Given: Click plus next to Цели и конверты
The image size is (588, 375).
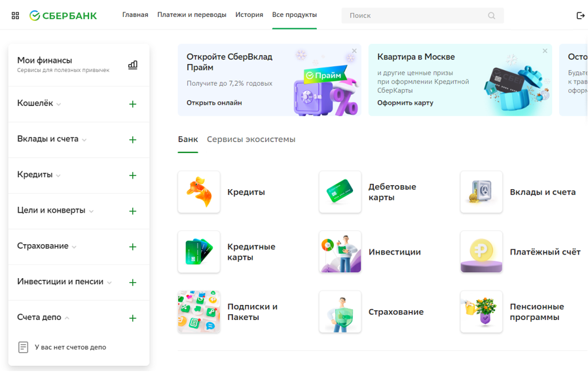Looking at the screenshot, I should 132,211.
